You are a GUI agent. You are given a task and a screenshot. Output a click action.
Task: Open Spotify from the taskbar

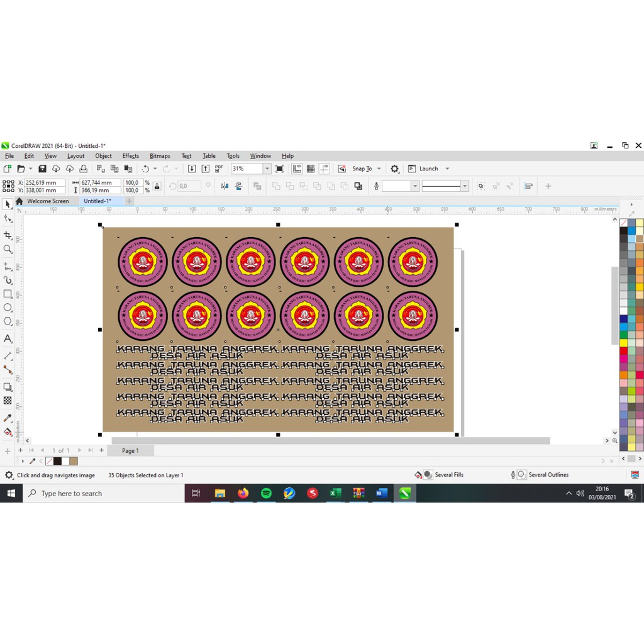point(266,493)
